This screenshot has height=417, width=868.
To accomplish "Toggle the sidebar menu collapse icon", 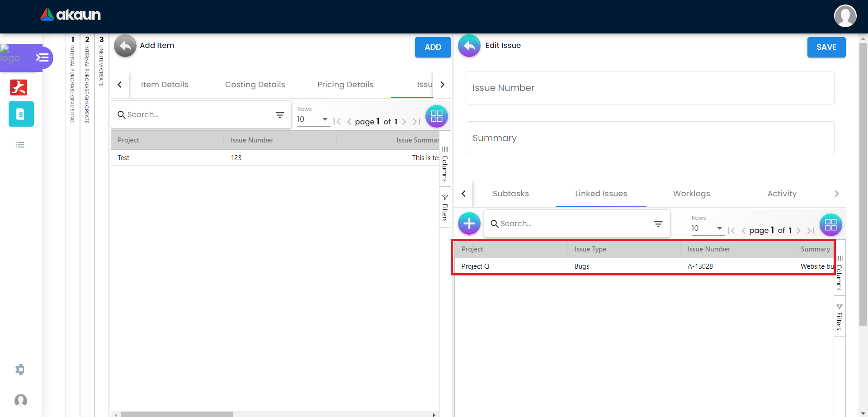I will point(42,57).
